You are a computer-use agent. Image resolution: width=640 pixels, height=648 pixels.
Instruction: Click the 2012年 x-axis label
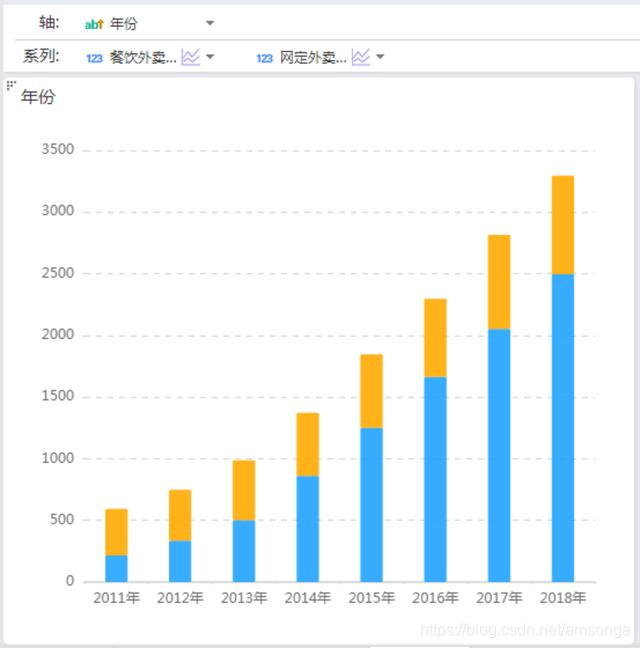point(180,598)
